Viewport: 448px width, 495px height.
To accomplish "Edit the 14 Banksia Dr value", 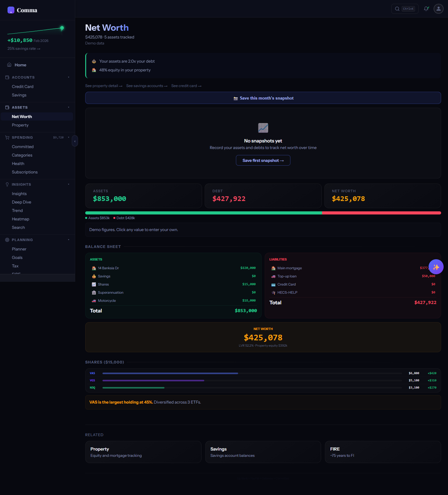I will [248, 268].
